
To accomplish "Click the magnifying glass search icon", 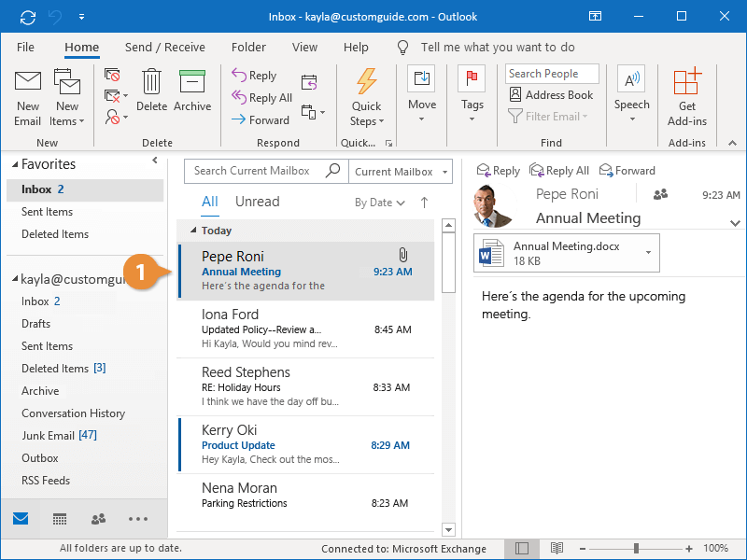I will point(333,170).
